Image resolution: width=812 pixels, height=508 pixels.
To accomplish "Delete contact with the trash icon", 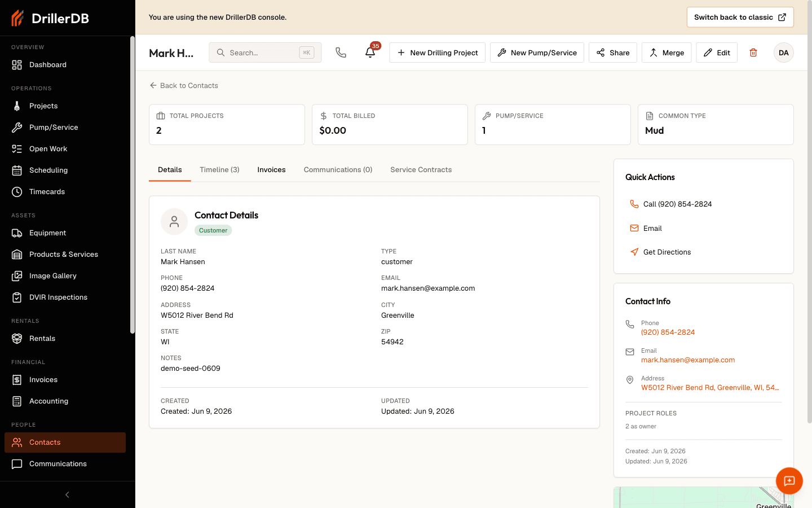I will click(753, 52).
